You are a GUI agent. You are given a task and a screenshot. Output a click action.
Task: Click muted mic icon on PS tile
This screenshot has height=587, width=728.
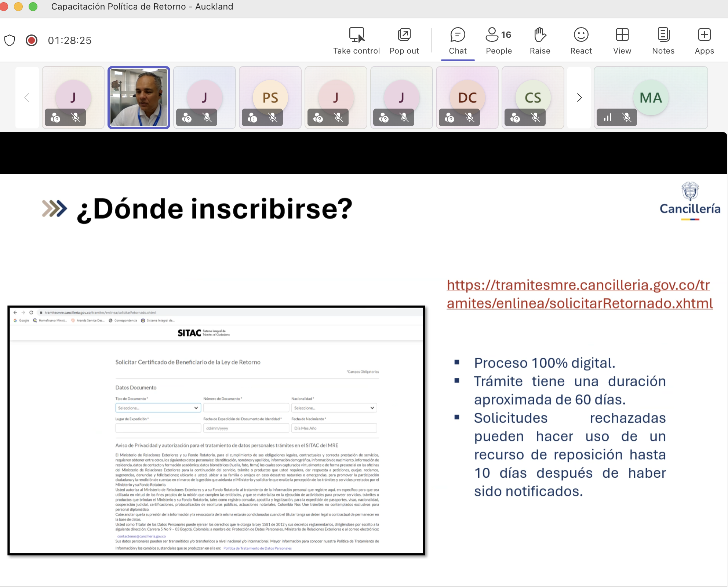tap(273, 118)
